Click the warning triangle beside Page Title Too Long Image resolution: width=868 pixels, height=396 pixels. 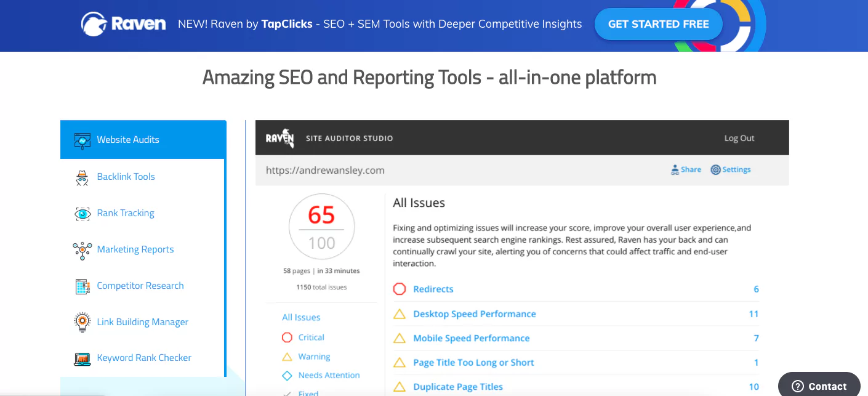400,363
